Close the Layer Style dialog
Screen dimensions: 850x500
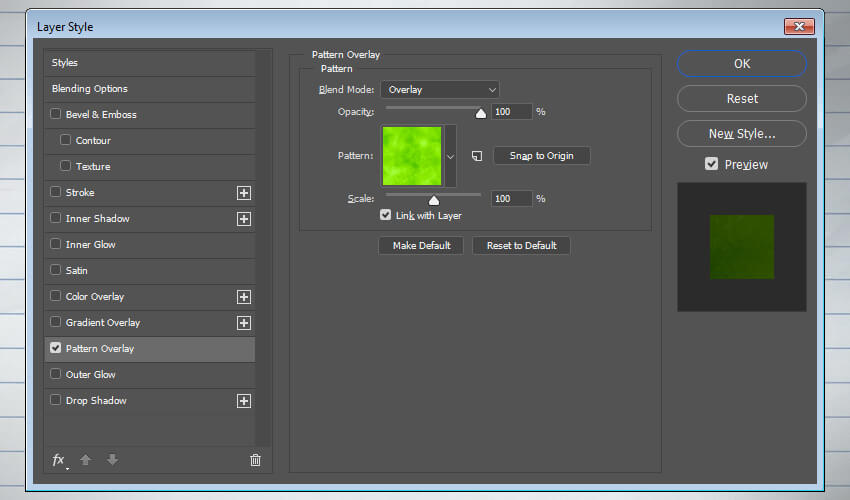point(799,26)
